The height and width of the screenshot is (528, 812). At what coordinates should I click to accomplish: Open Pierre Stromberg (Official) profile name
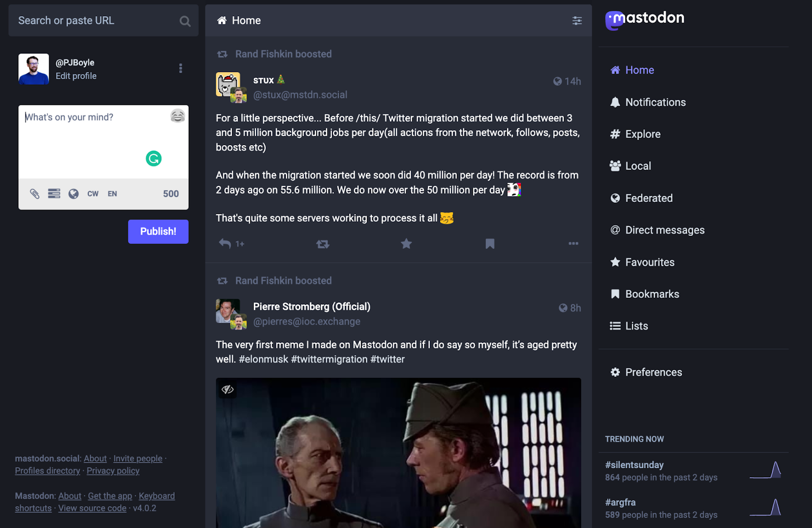(x=312, y=307)
